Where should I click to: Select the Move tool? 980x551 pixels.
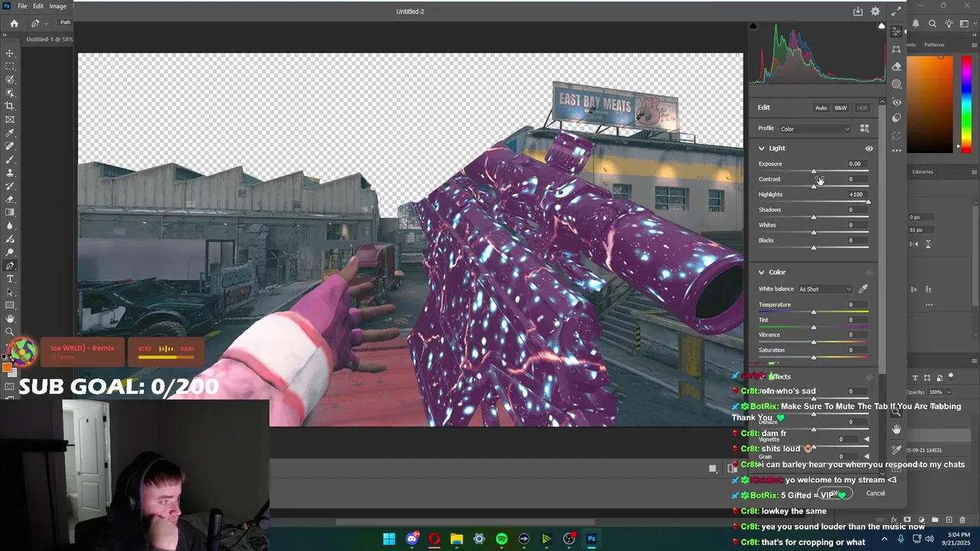pyautogui.click(x=10, y=53)
